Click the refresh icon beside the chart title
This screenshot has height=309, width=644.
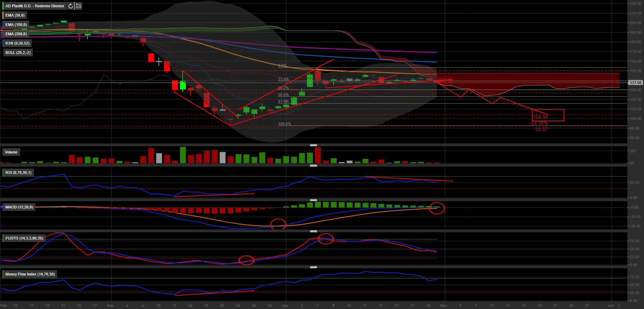[x=71, y=6]
